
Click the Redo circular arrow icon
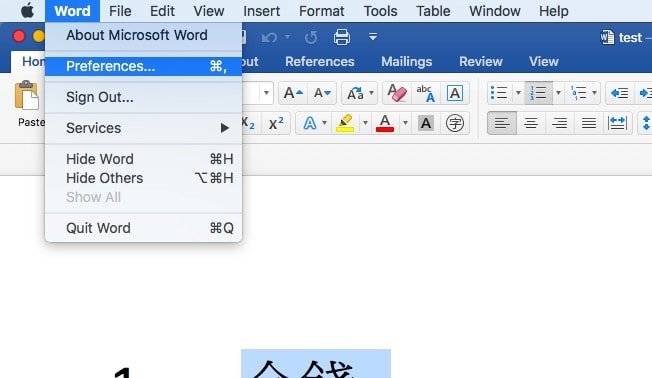[x=311, y=37]
